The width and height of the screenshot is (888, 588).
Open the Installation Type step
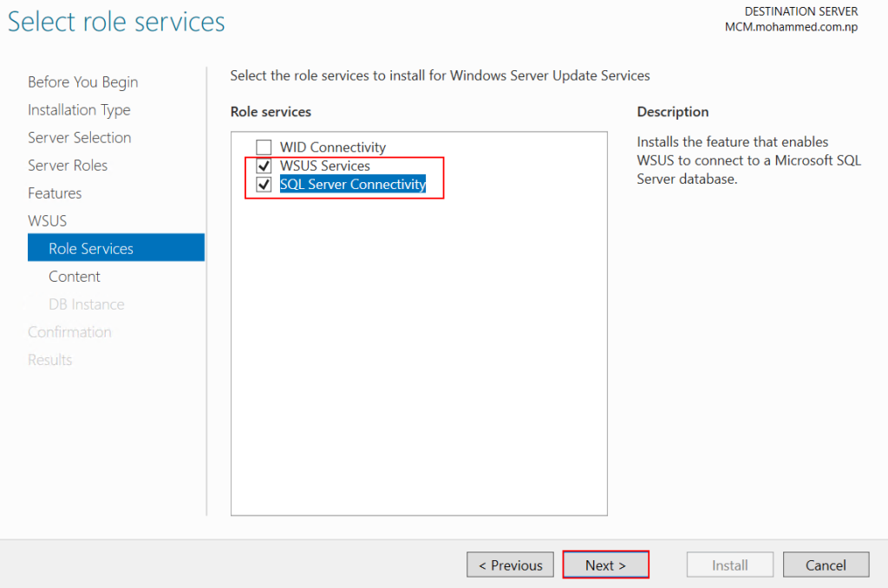[79, 109]
